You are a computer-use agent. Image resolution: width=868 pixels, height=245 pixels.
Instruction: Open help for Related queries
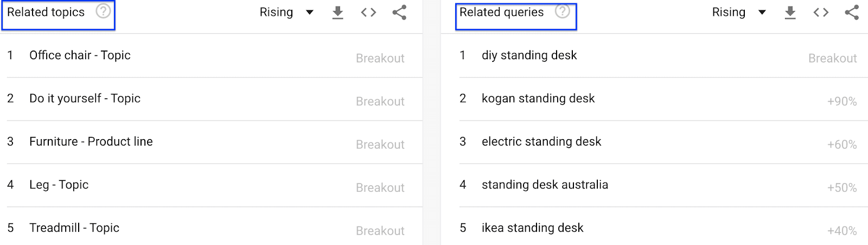563,11
